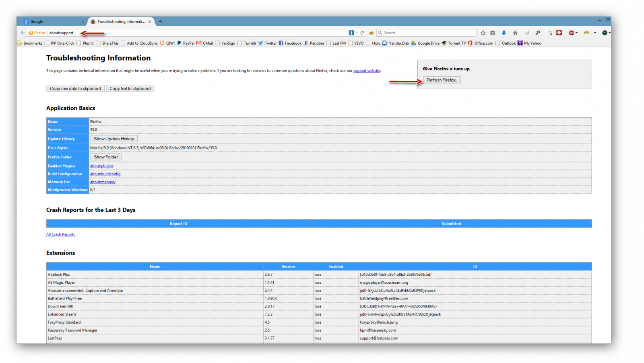Expand the address bar history dropdown arrow
Image resolution: width=644 pixels, height=363 pixels.
[357, 33]
